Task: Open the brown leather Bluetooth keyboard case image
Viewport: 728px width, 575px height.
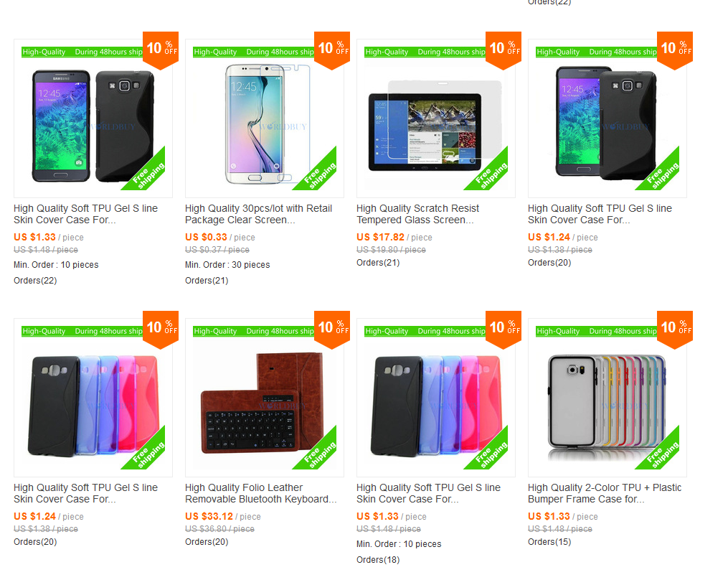Action: 264,398
